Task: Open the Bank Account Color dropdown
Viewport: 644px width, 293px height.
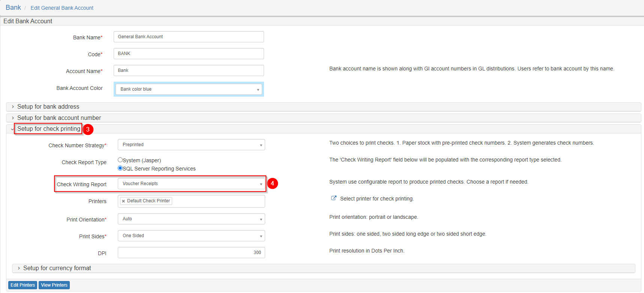Action: (189, 89)
